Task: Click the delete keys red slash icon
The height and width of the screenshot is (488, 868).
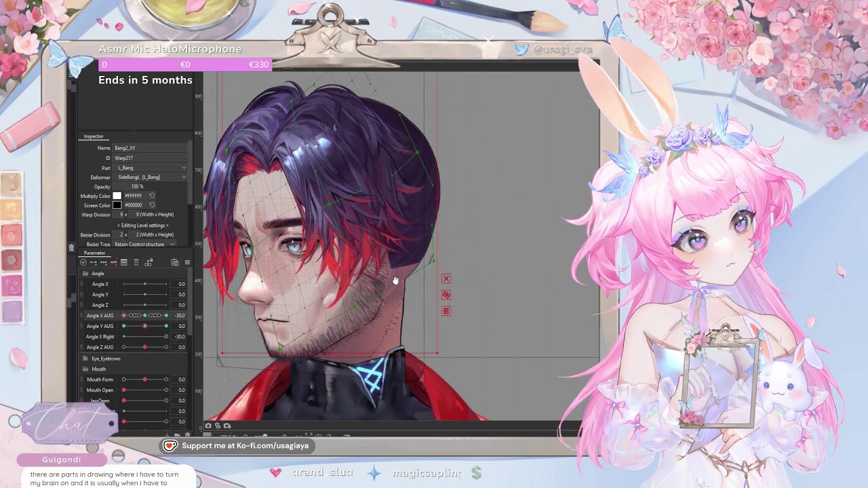Action: point(114,262)
